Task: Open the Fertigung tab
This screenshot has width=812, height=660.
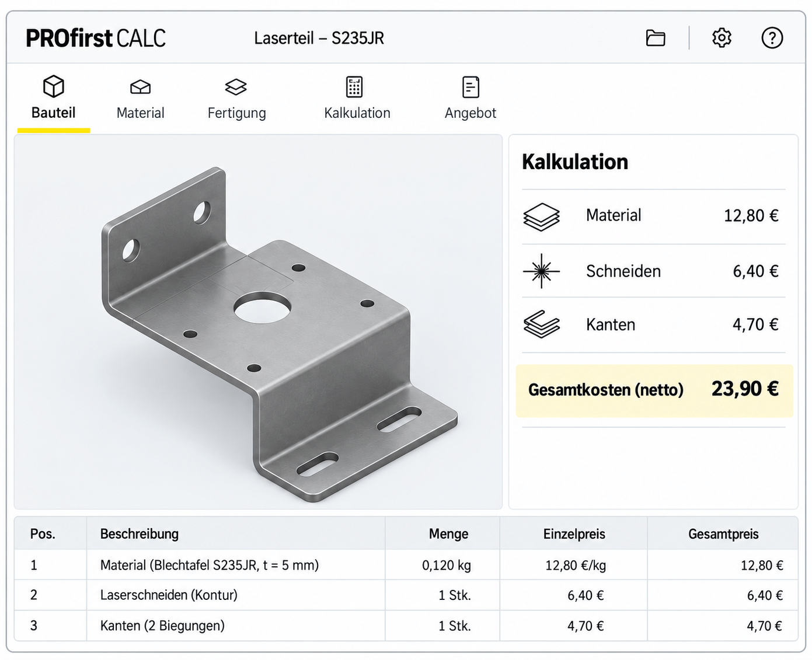Action: click(236, 99)
